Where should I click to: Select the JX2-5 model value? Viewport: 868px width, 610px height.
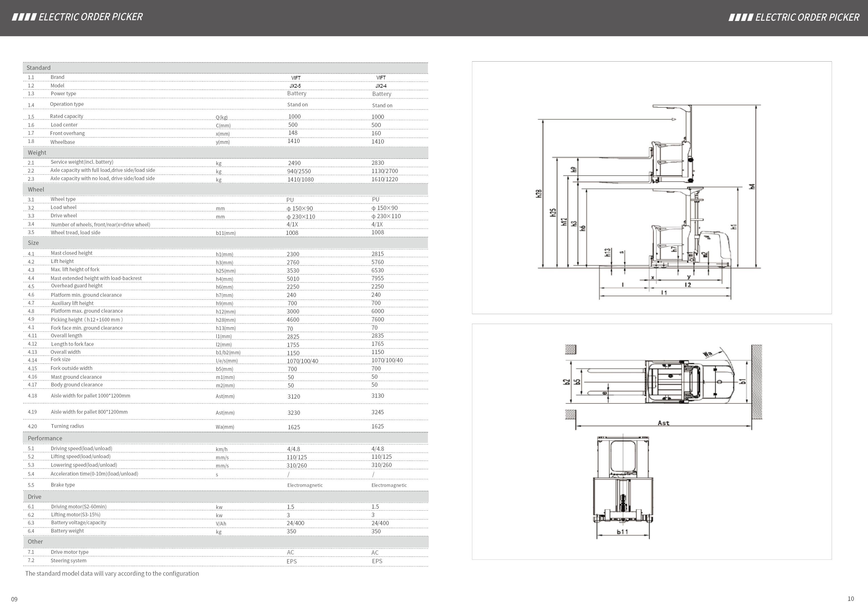296,86
